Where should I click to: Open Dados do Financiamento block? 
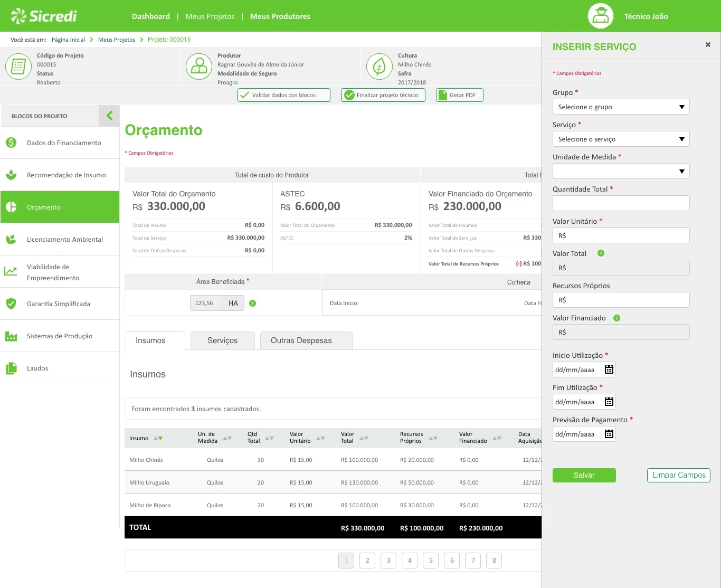click(60, 143)
